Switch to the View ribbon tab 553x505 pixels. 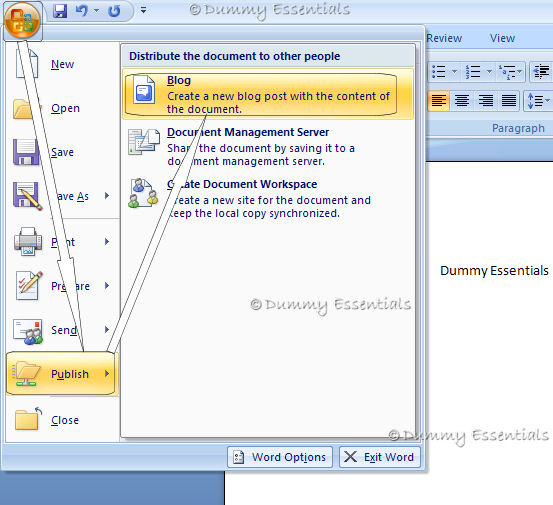coord(502,38)
